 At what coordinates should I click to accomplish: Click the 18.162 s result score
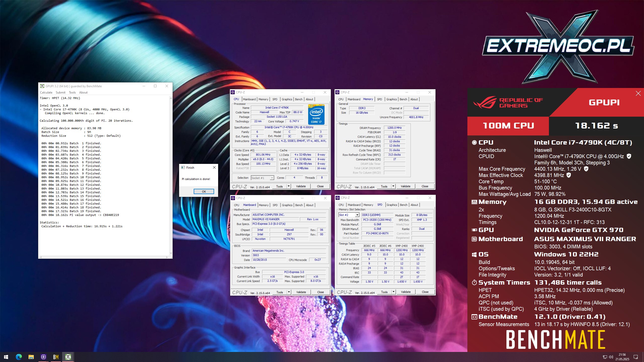coord(596,126)
